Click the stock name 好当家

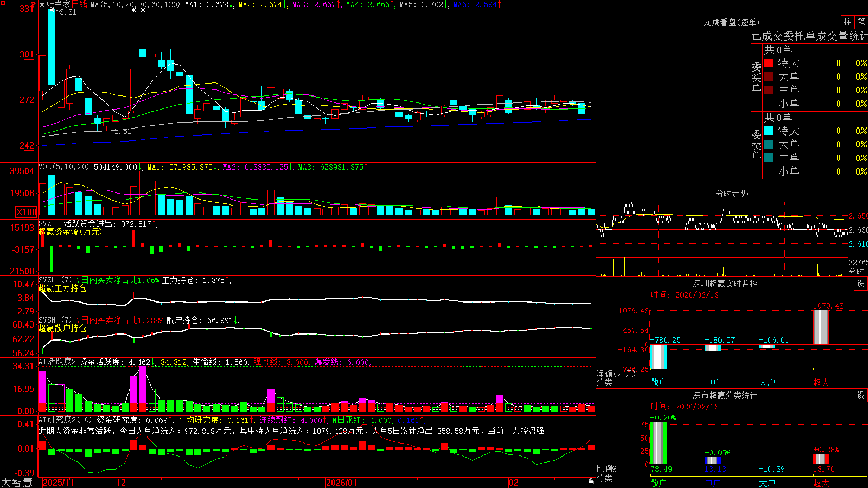(59, 4)
